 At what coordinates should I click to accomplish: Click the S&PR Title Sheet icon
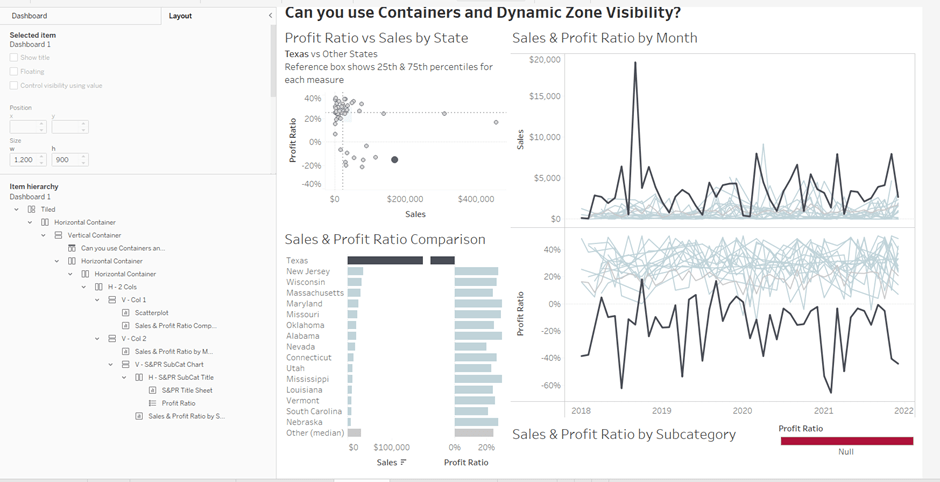click(x=152, y=390)
